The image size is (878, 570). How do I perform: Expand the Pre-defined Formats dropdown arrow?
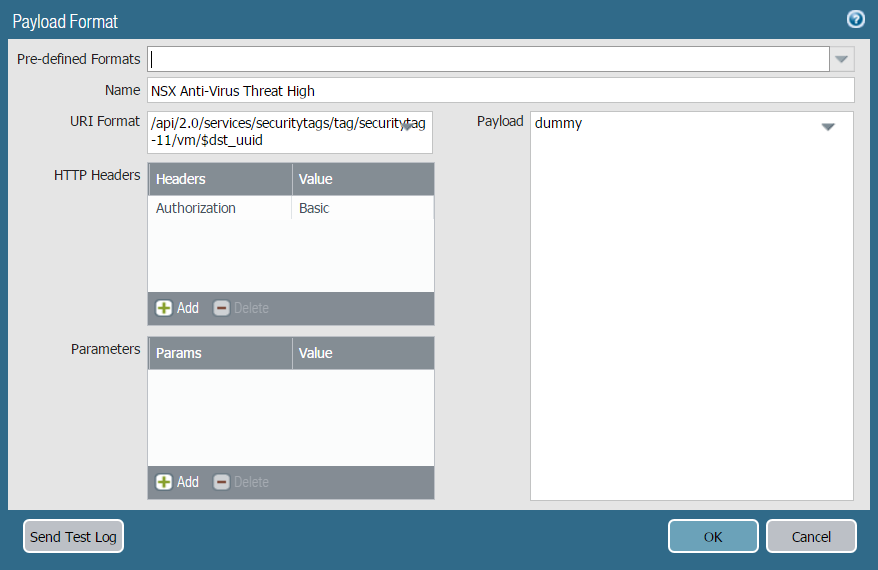(841, 59)
